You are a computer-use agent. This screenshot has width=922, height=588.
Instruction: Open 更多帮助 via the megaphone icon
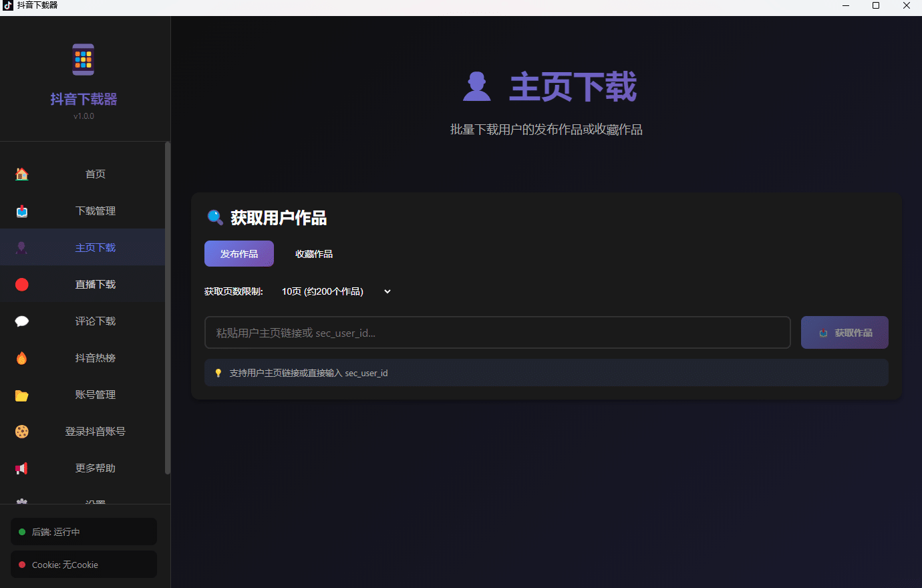(21, 468)
